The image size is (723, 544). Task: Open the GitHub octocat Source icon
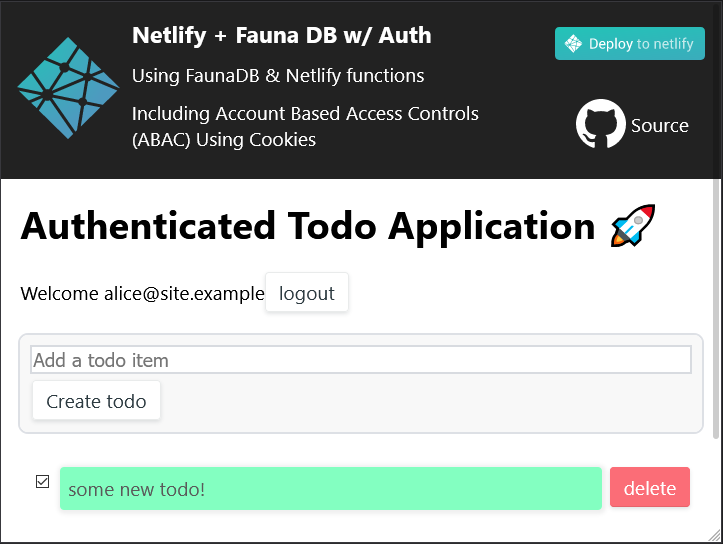(x=600, y=124)
